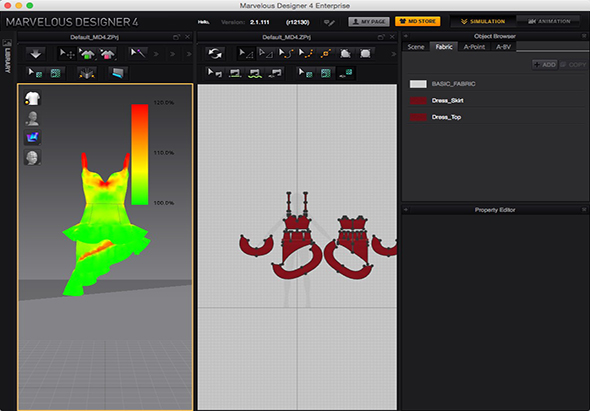Collapse the Property Editor panel arrow
The width and height of the screenshot is (590, 411).
pos(406,210)
